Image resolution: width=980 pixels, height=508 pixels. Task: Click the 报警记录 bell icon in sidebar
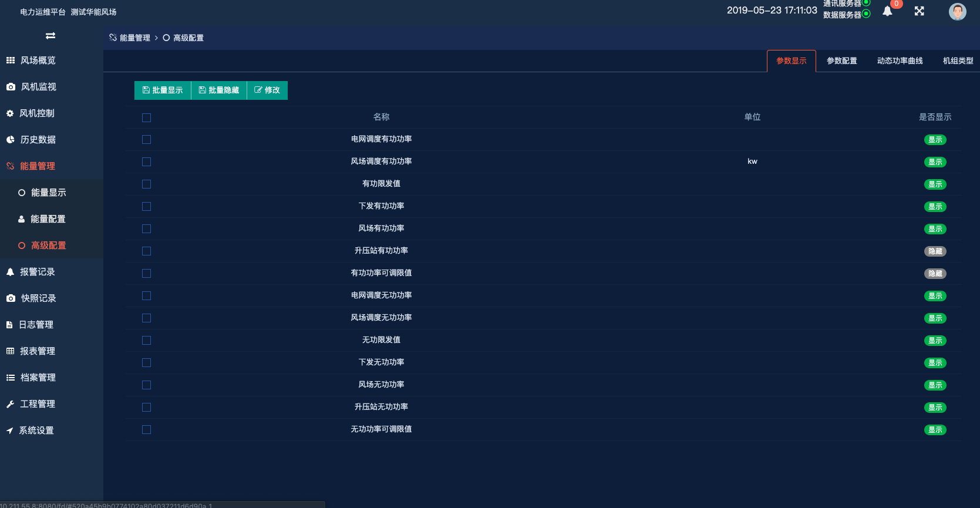click(10, 272)
